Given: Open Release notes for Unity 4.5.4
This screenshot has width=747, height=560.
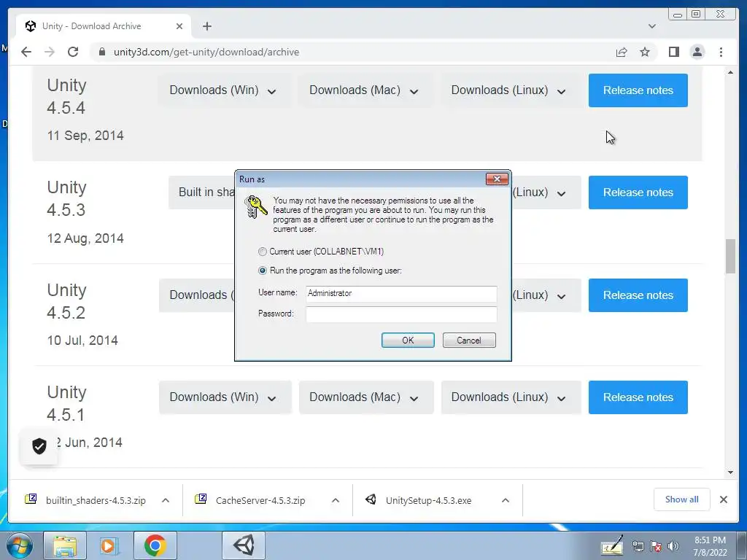Looking at the screenshot, I should [638, 90].
